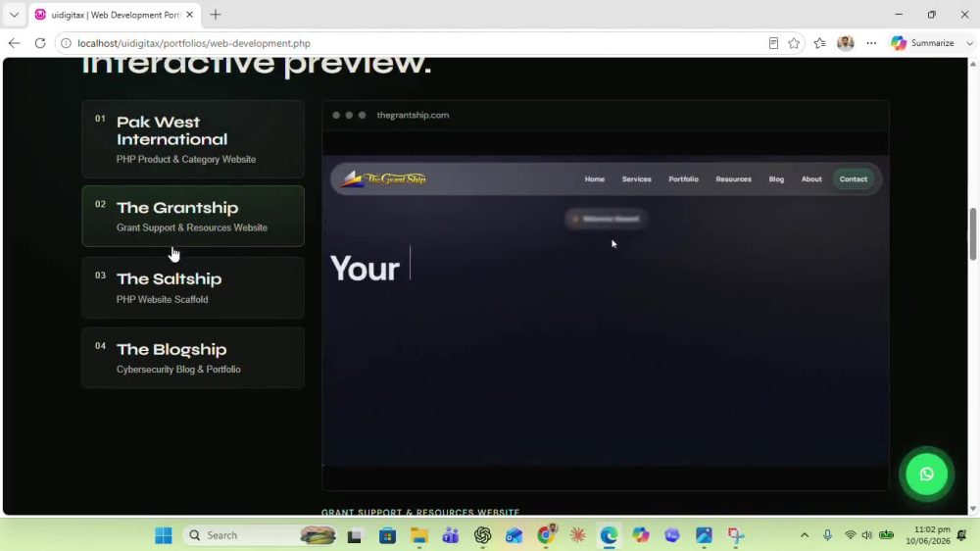Image resolution: width=980 pixels, height=551 pixels.
Task: Open Wi-Fi network settings in tray
Action: point(850,535)
